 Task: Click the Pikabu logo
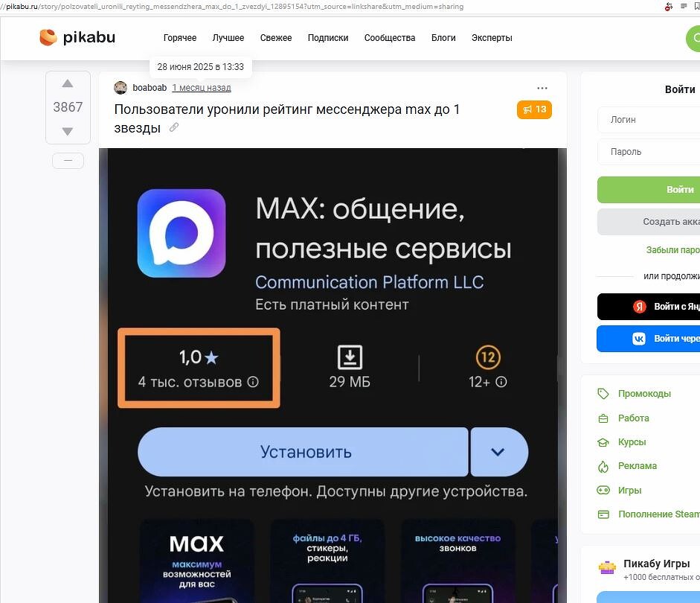(x=77, y=37)
